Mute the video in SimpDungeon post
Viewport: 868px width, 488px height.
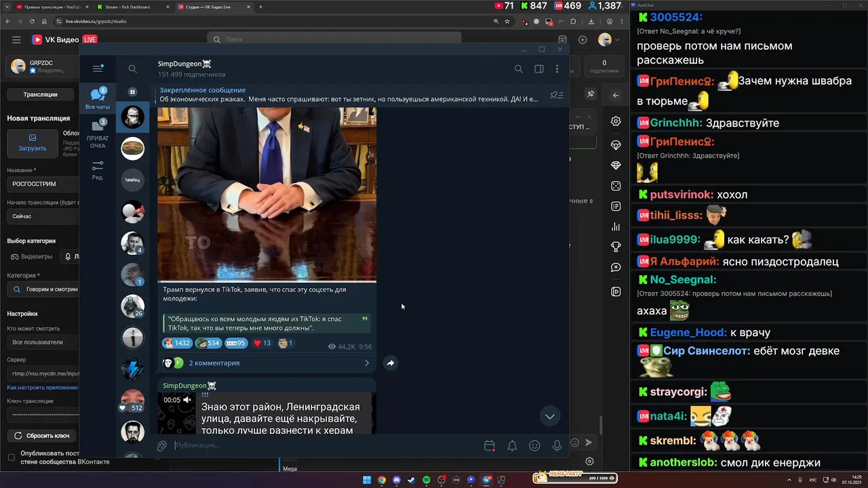click(x=187, y=400)
